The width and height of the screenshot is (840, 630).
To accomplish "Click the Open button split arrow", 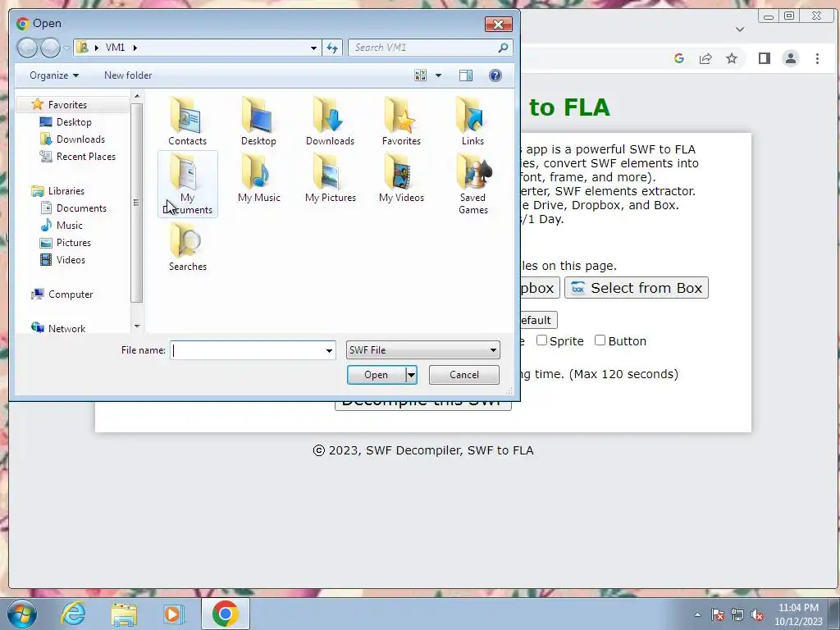I will [x=412, y=375].
